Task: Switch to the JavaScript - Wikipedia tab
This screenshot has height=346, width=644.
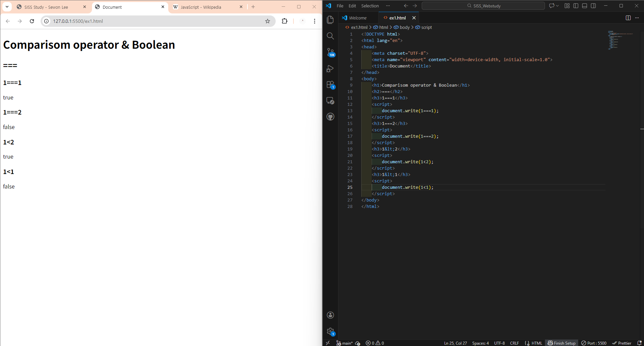Action: [201, 7]
